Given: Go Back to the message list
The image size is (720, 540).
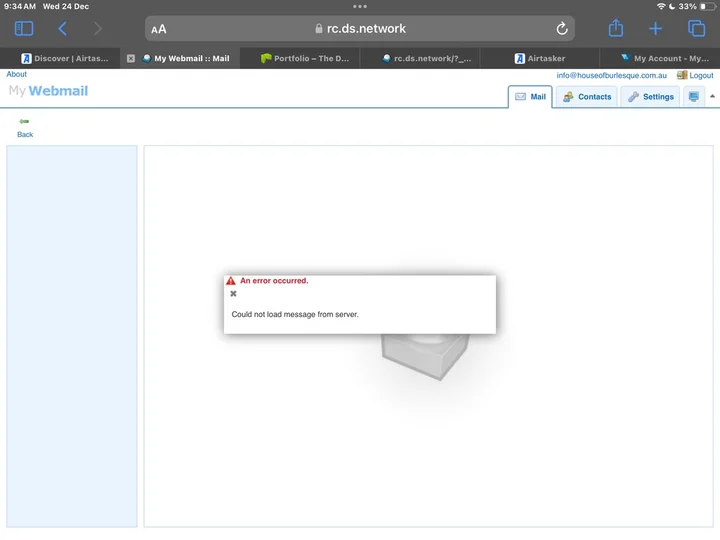Looking at the screenshot, I should pos(25,127).
